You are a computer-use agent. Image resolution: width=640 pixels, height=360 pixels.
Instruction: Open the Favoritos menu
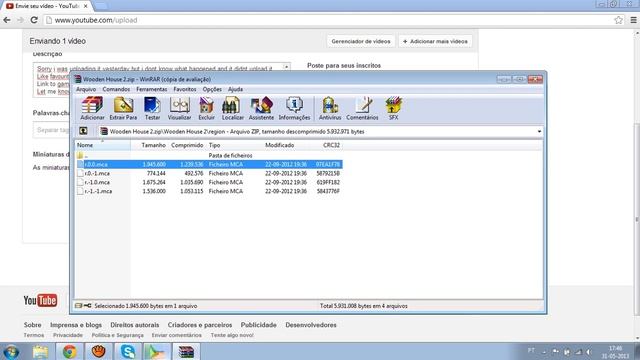point(184,89)
